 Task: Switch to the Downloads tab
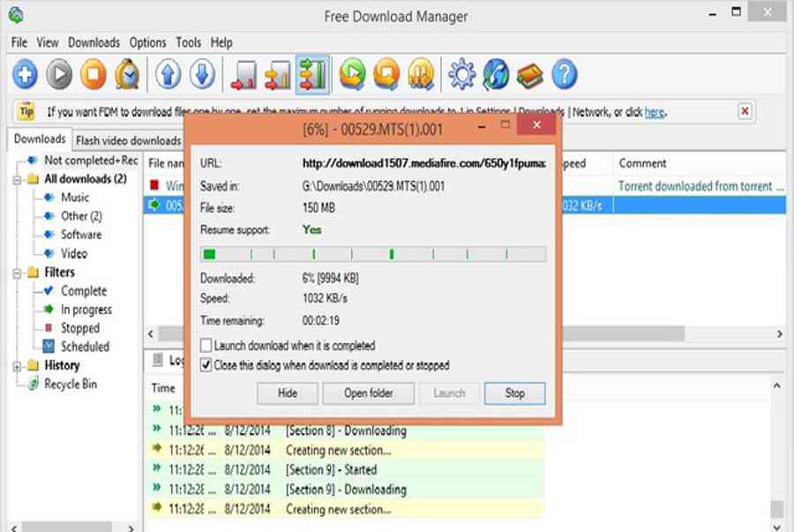pyautogui.click(x=40, y=139)
